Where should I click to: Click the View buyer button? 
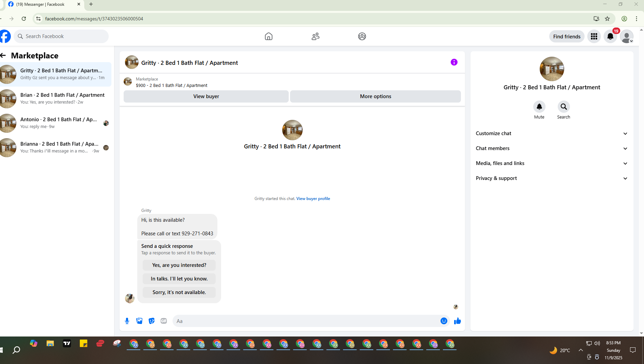click(x=206, y=96)
